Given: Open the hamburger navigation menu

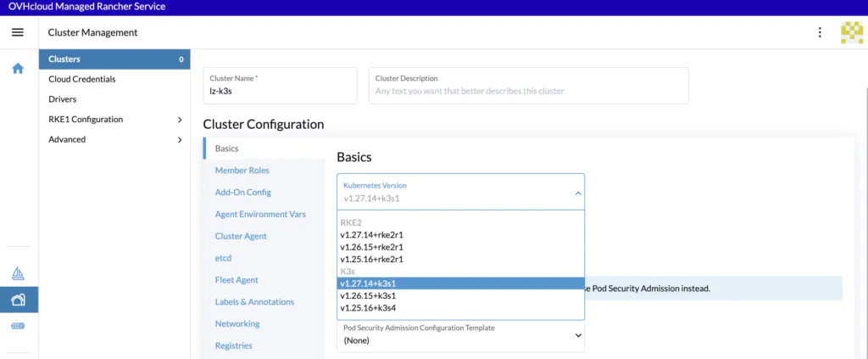Looking at the screenshot, I should [18, 32].
